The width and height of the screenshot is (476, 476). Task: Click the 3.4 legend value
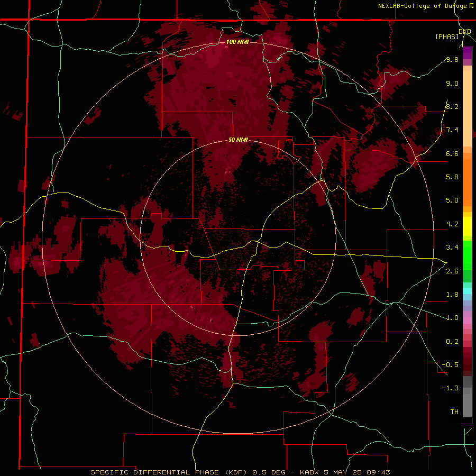[452, 248]
